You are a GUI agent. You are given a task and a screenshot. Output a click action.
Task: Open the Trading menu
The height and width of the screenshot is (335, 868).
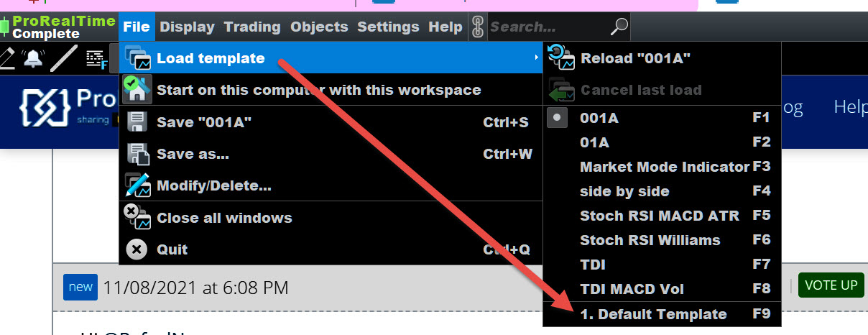click(252, 27)
